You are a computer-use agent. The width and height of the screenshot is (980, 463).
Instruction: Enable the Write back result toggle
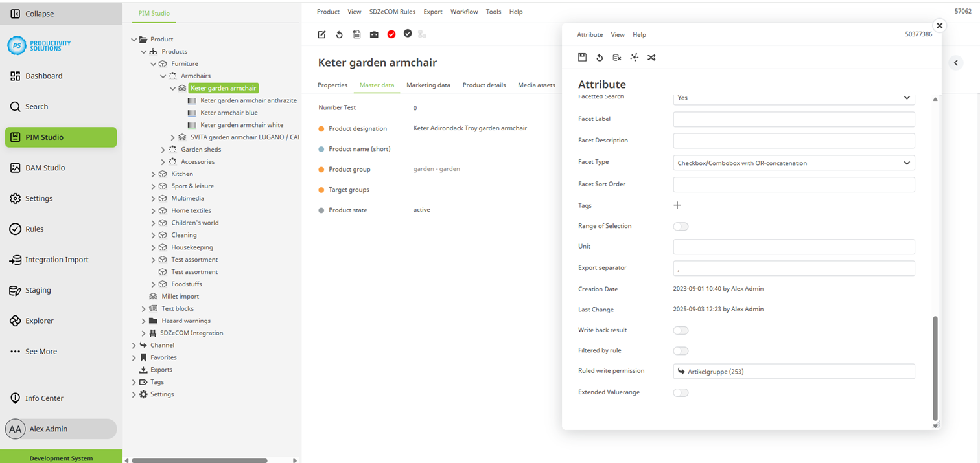pos(681,330)
